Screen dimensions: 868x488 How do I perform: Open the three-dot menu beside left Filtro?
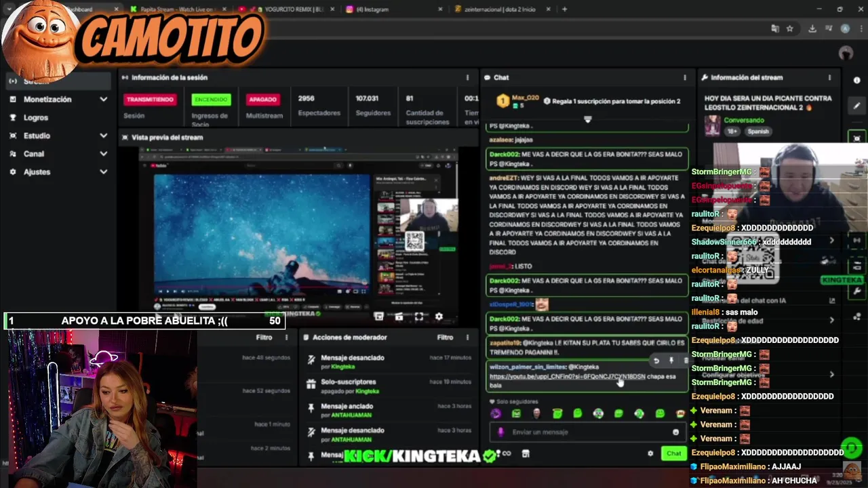tap(285, 337)
